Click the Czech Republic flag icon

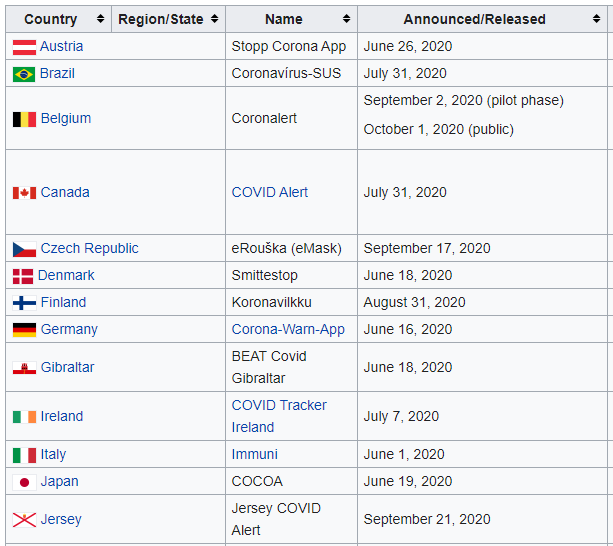[24, 249]
